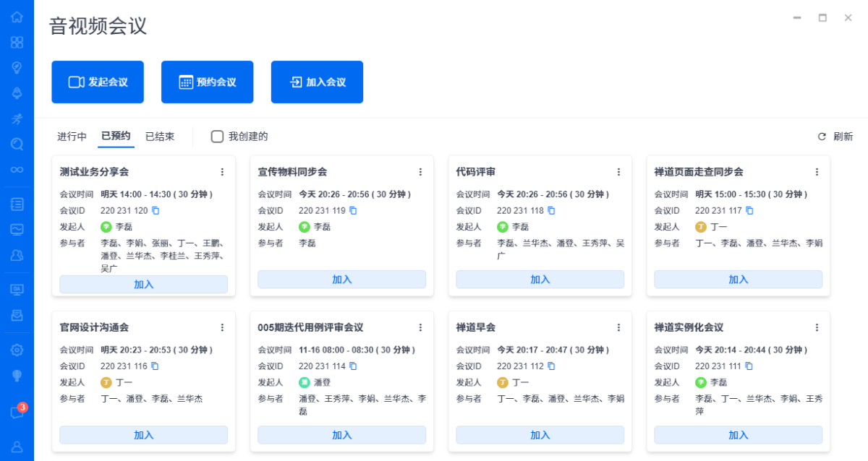Viewport: 868px width, 461px height.
Task: Copy the meeting ID 220 231 117
Action: [749, 210]
